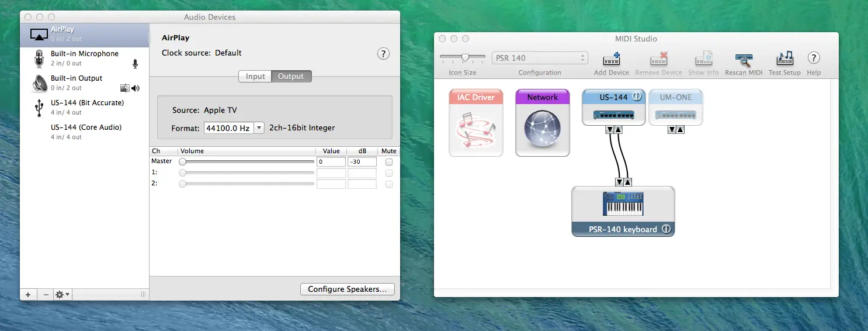Image resolution: width=868 pixels, height=331 pixels.
Task: Click Show Info toolbar icon
Action: 704,59
